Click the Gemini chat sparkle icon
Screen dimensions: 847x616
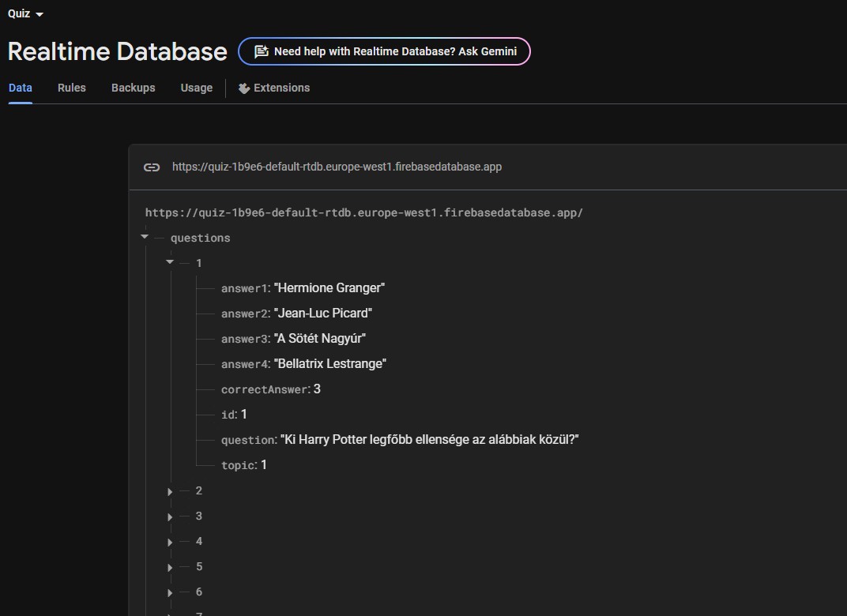(261, 52)
